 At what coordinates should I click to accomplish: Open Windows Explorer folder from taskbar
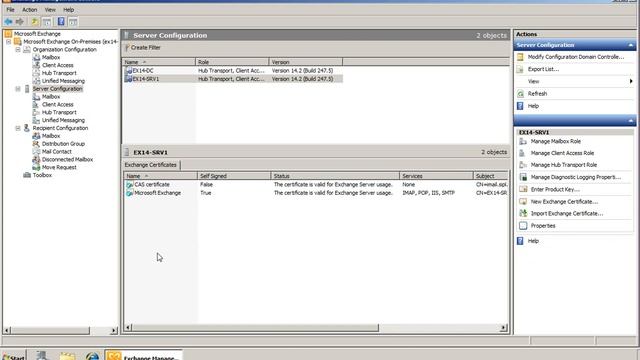68,356
